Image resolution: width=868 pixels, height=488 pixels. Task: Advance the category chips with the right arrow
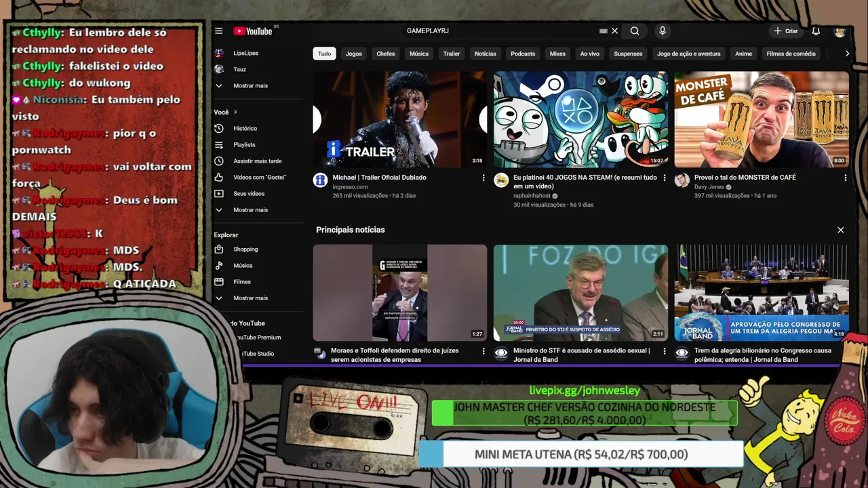(846, 54)
